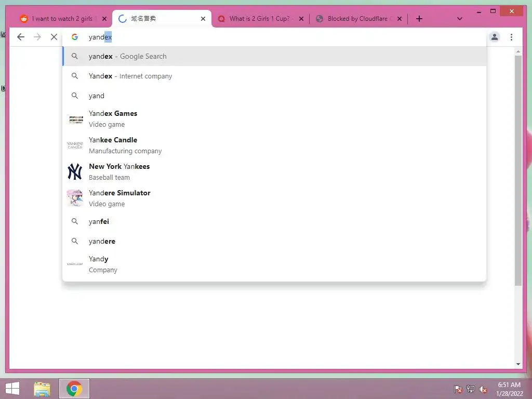Select 'Yandex - Internet company' suggestion
This screenshot has height=399, width=532.
(x=274, y=76)
